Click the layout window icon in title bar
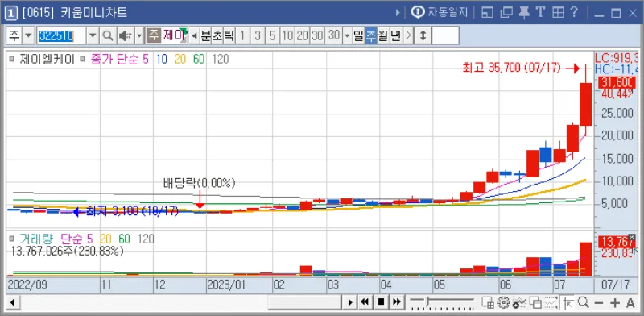Image resolution: width=644 pixels, height=316 pixels. click(487, 13)
